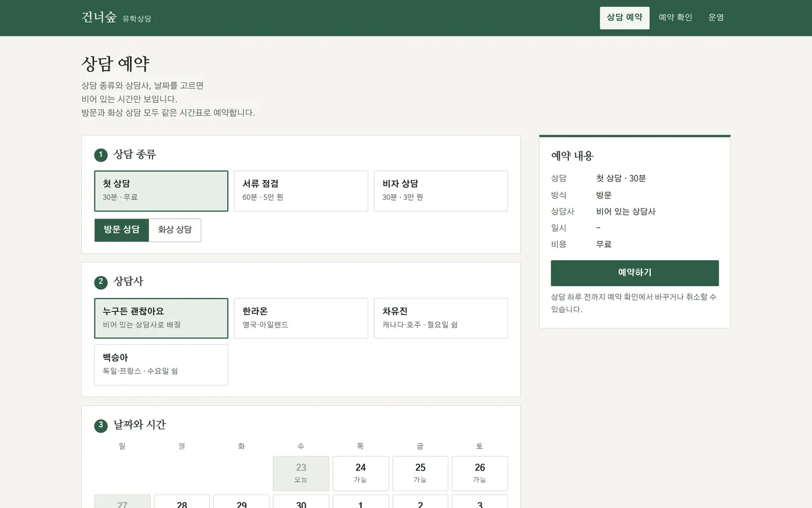Click the 목 weekday column header

[361, 446]
